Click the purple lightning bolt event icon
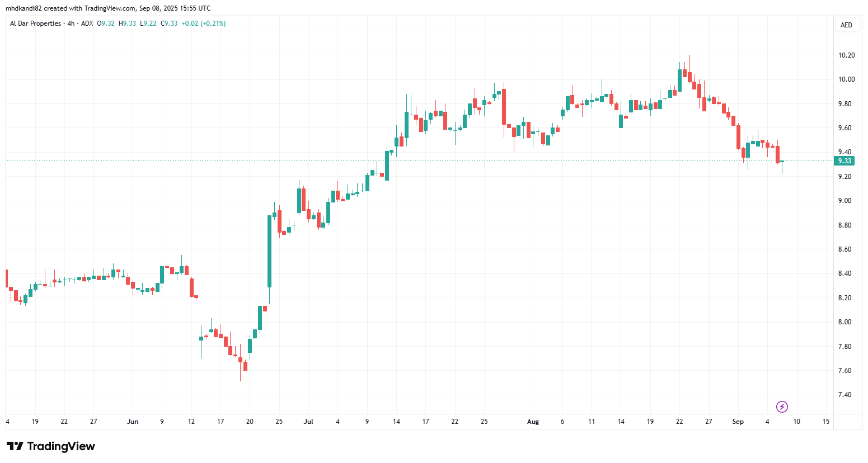Image resolution: width=868 pixels, height=463 pixels. pyautogui.click(x=782, y=407)
